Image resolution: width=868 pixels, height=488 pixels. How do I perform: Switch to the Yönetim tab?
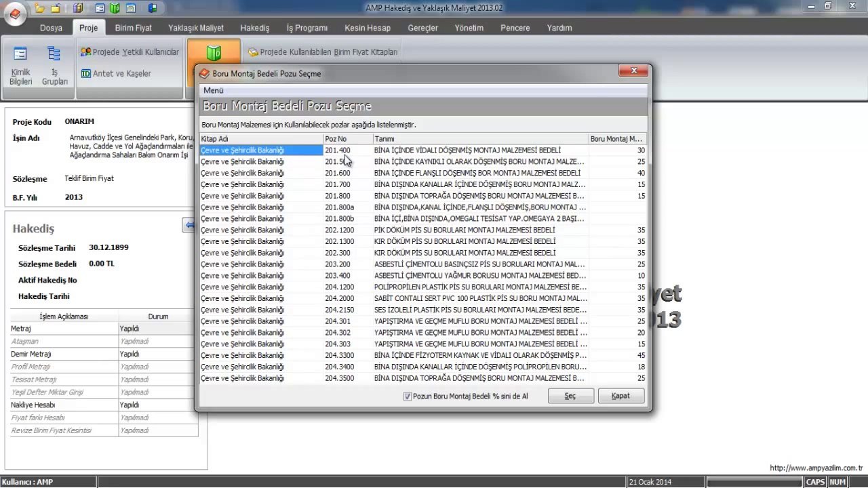click(x=469, y=28)
